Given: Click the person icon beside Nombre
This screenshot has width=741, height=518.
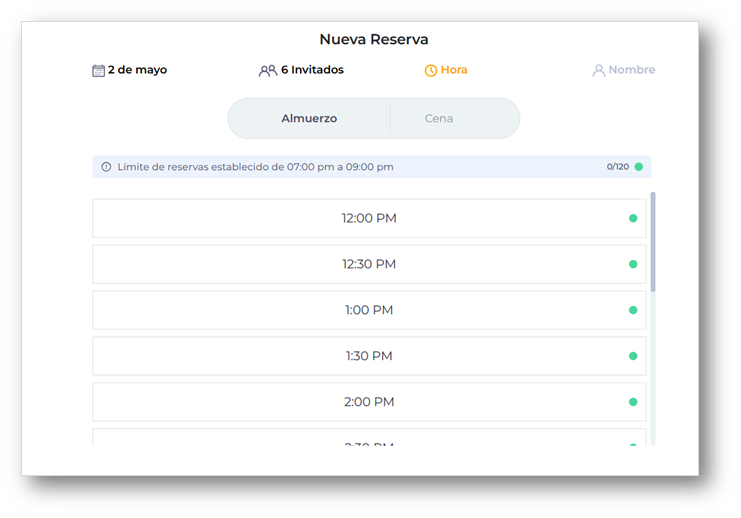Looking at the screenshot, I should pos(599,71).
